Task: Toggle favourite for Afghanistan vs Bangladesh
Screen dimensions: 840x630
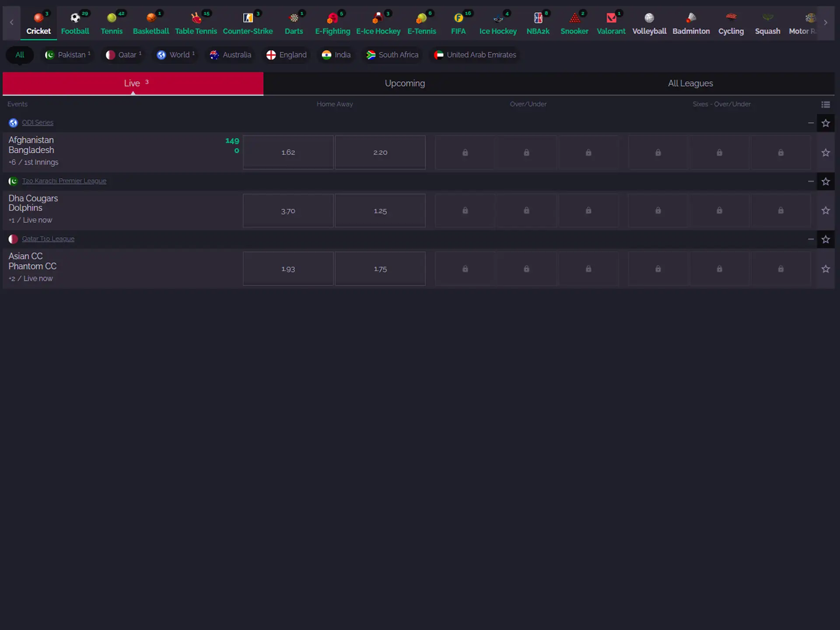Action: tap(826, 152)
